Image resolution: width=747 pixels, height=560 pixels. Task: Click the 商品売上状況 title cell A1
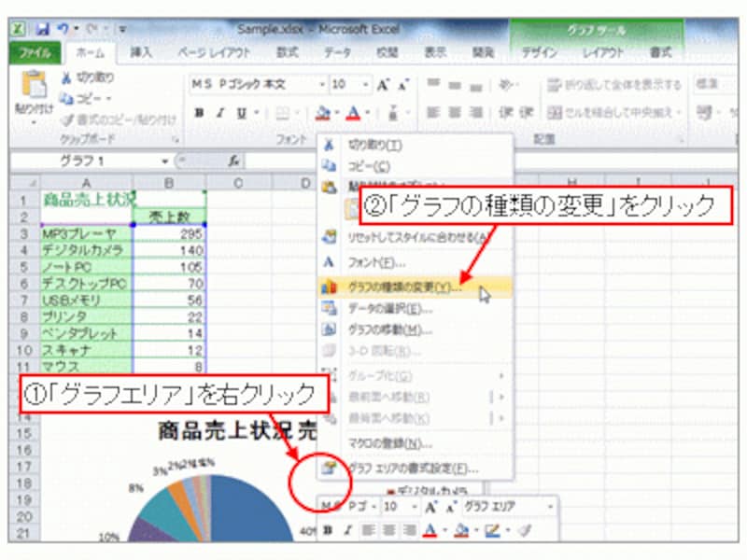tap(86, 200)
